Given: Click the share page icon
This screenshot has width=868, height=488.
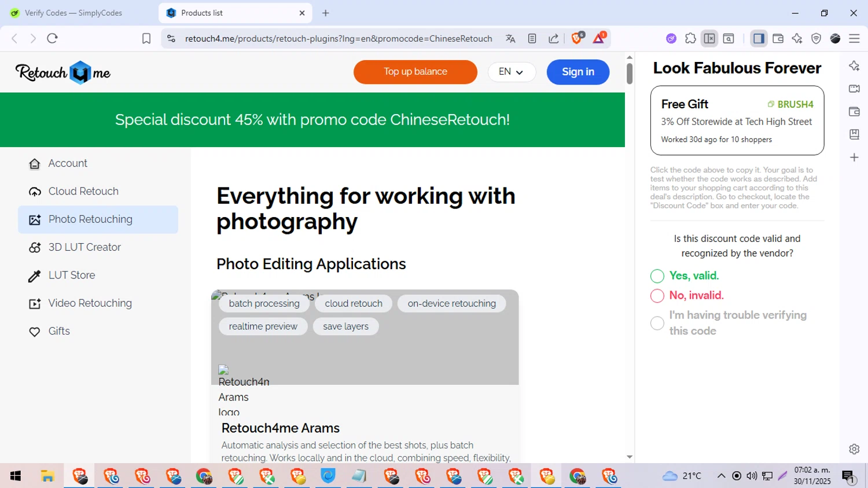Looking at the screenshot, I should [554, 38].
